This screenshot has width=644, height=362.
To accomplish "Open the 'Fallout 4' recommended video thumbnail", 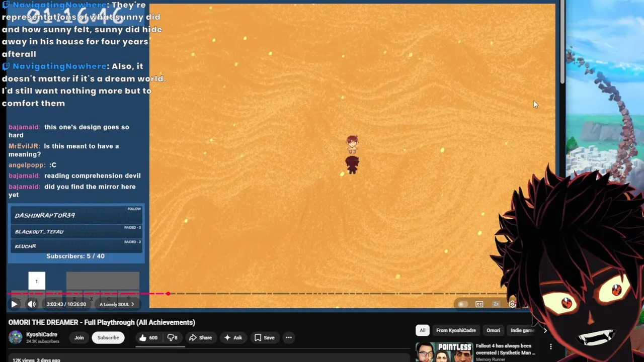I will point(444,352).
